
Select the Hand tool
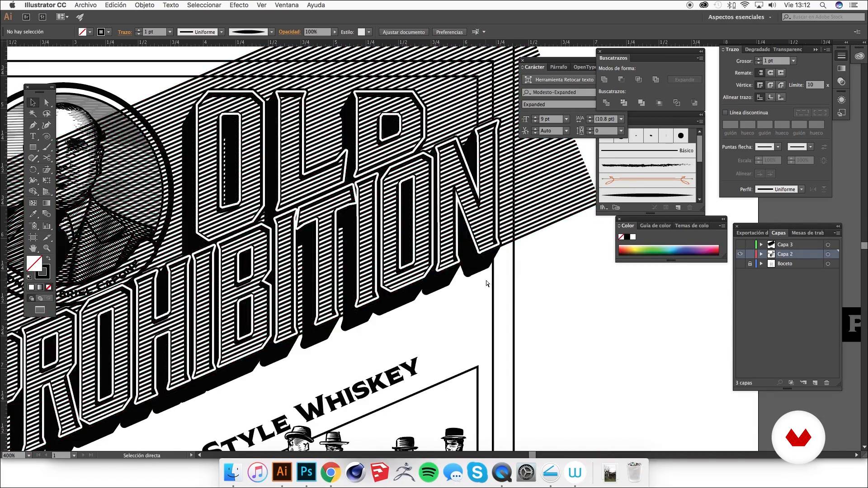(x=33, y=248)
